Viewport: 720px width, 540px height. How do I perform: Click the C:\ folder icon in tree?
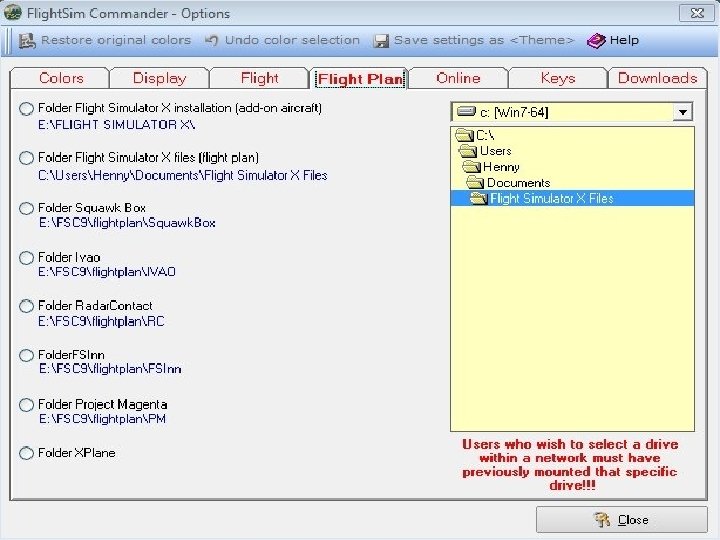coord(465,135)
